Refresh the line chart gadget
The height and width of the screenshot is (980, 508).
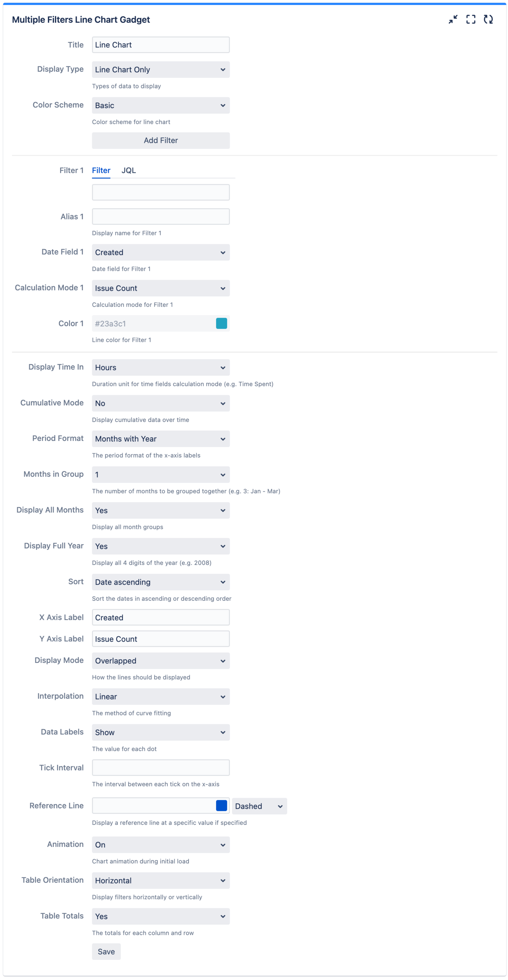(x=489, y=19)
